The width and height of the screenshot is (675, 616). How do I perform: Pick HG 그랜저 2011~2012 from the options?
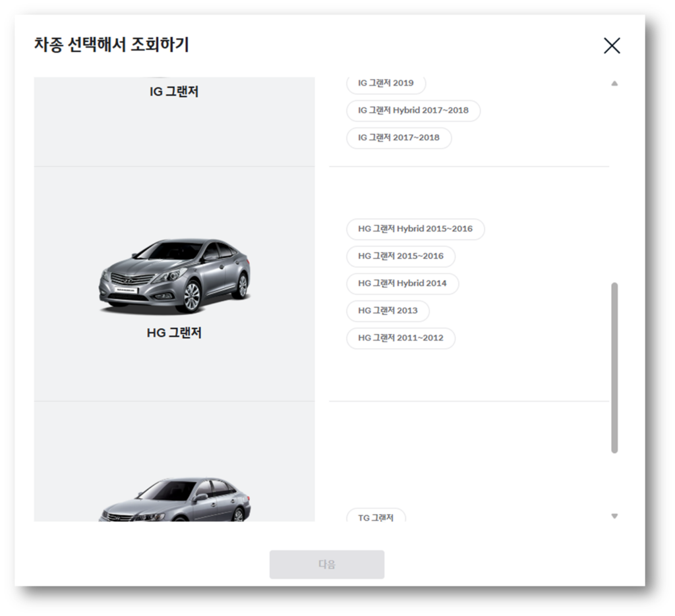coord(400,338)
